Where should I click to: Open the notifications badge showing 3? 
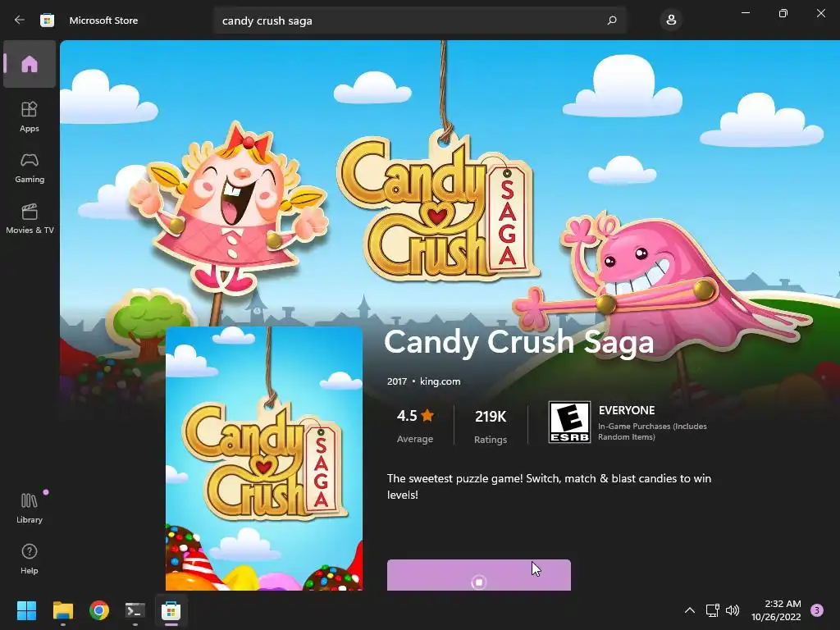click(x=816, y=610)
